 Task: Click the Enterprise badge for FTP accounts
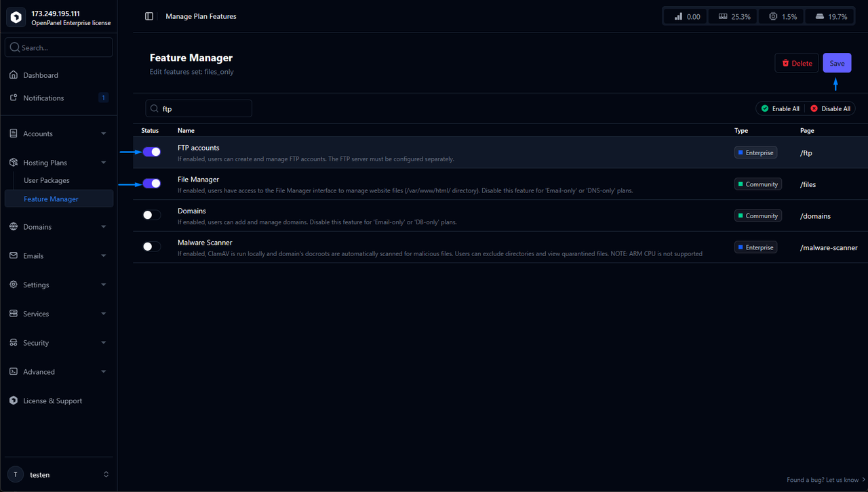click(755, 152)
